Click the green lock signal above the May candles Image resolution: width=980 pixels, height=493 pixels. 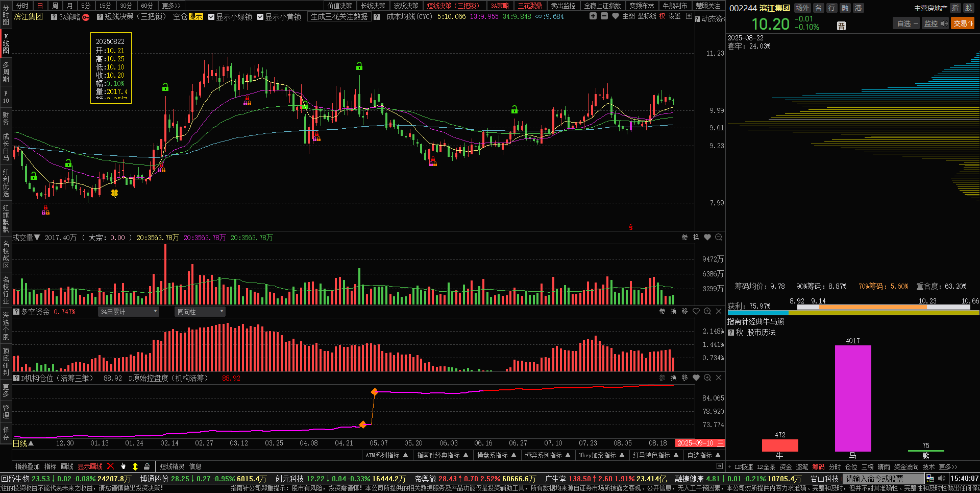tap(359, 66)
